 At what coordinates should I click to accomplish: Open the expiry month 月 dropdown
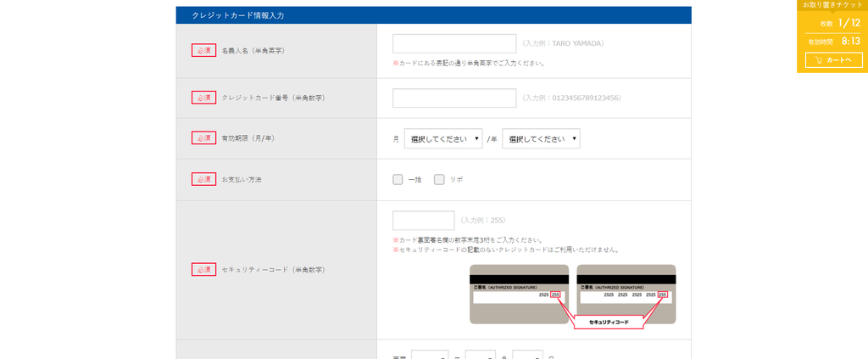(x=443, y=139)
